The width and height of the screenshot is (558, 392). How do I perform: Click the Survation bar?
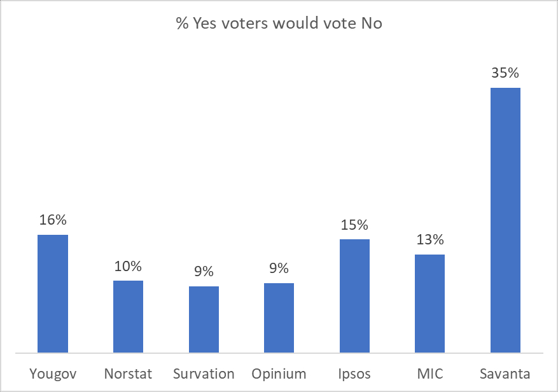coord(204,319)
